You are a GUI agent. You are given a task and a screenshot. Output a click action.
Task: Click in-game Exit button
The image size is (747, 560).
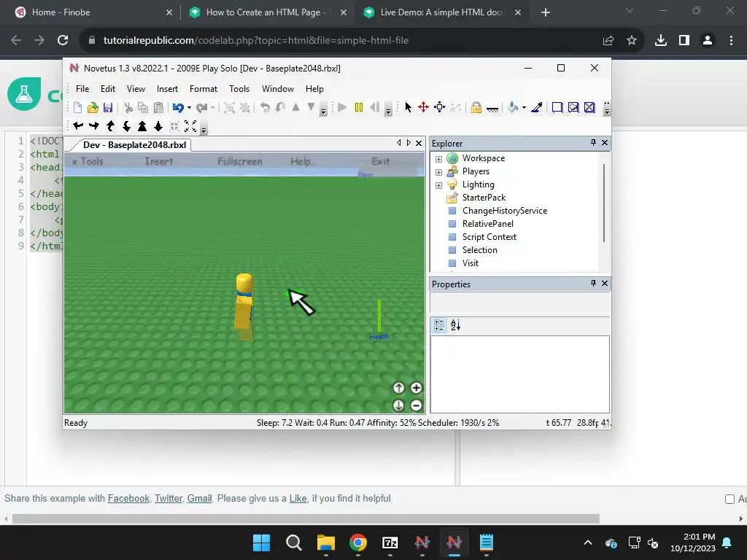click(381, 161)
